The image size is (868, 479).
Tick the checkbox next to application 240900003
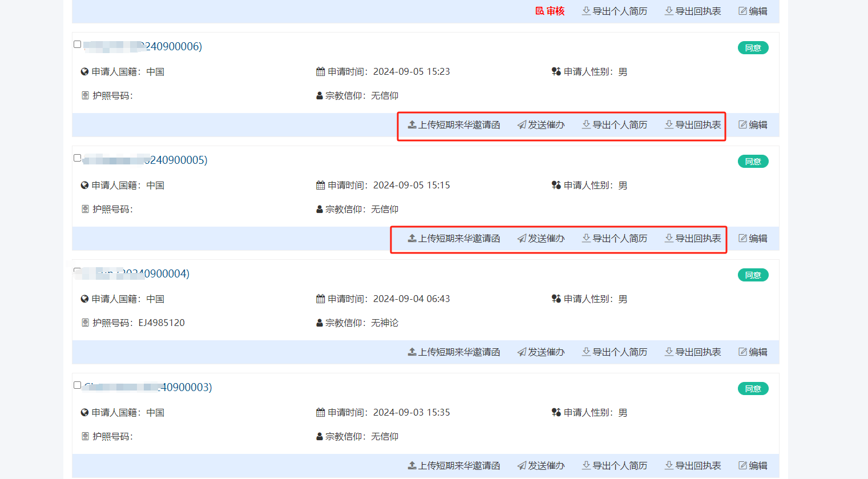(77, 385)
